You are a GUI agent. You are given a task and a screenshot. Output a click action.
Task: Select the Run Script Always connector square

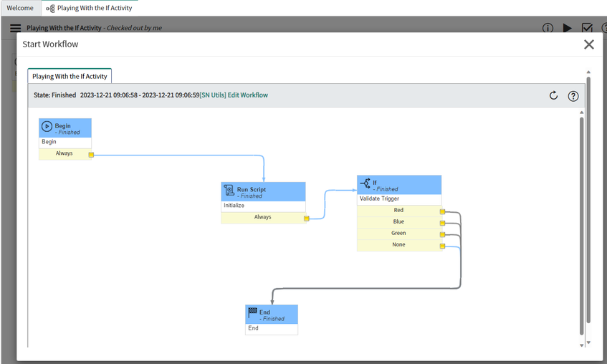pos(306,219)
